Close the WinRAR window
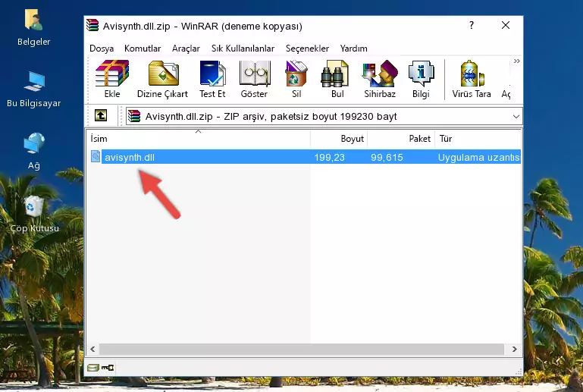The height and width of the screenshot is (392, 583). (506, 25)
